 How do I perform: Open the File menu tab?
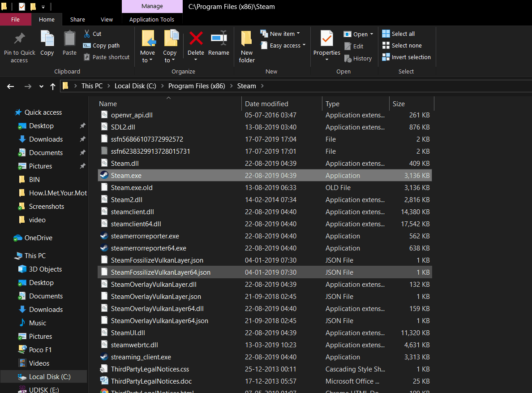(x=16, y=19)
